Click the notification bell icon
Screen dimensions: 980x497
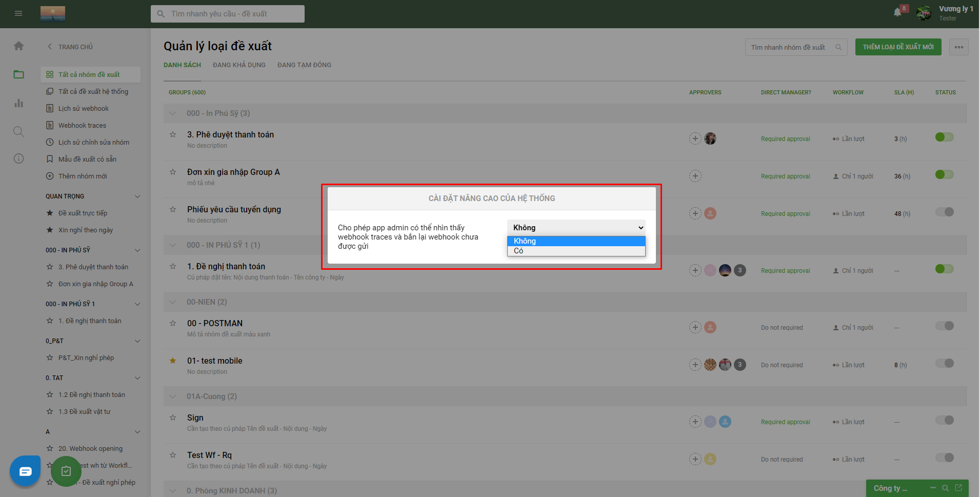click(x=897, y=12)
